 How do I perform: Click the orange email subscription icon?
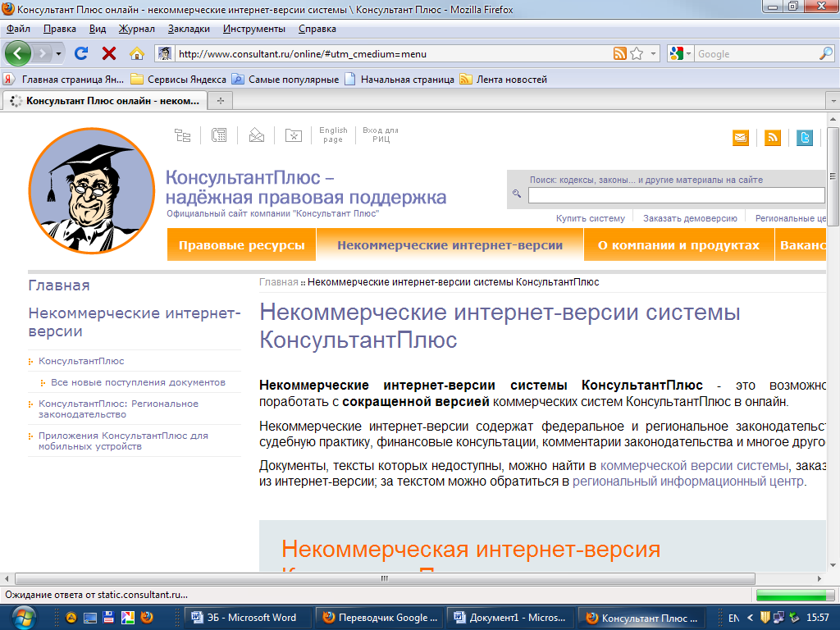point(741,138)
